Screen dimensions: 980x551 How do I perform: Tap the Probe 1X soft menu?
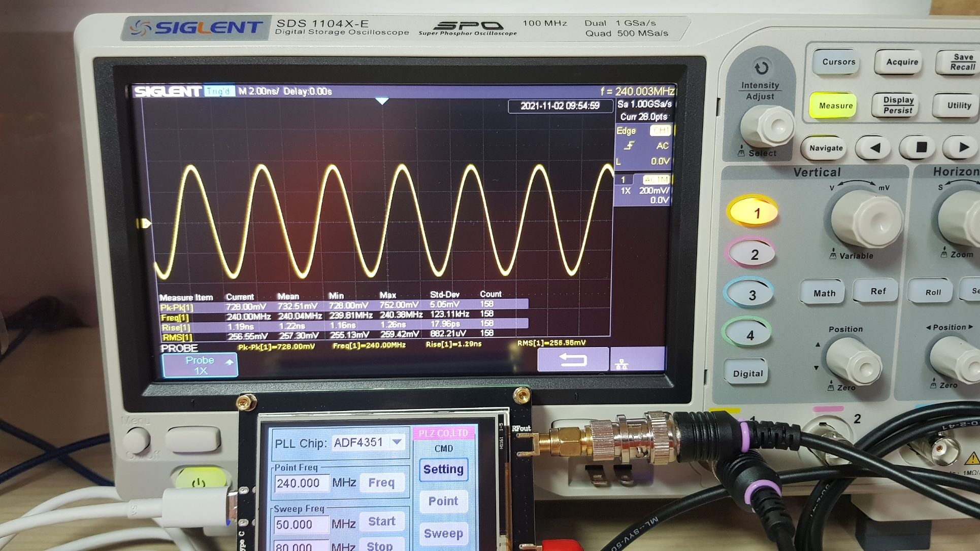[x=200, y=365]
